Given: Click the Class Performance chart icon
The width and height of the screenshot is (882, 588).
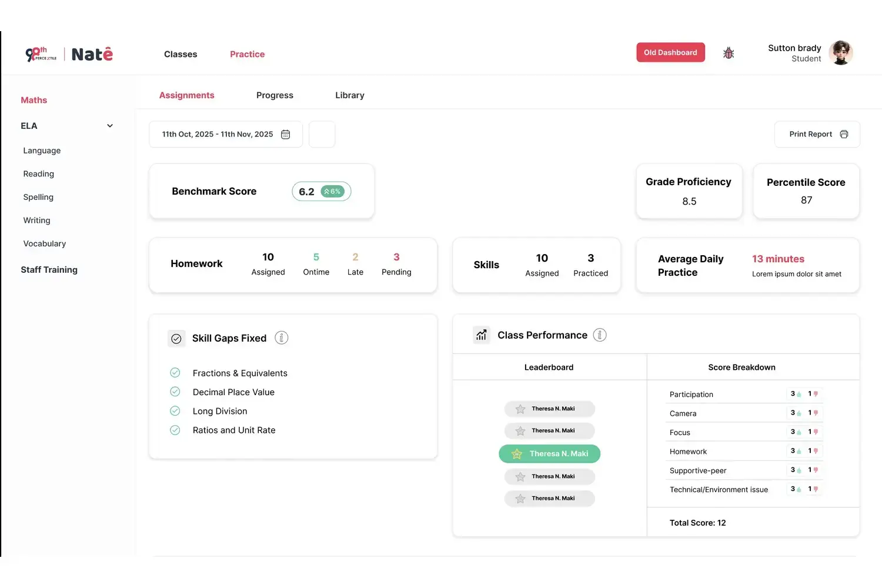Looking at the screenshot, I should (x=482, y=335).
